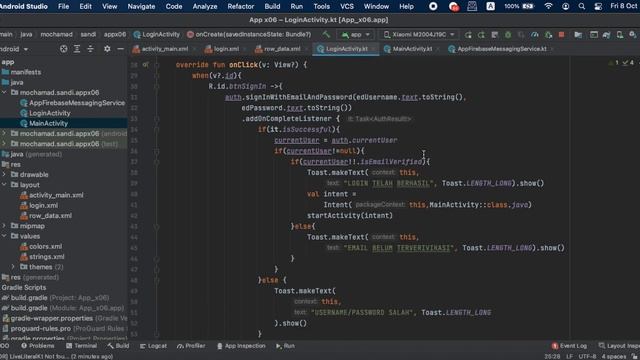Open the Xiaomi M2004J19C device selector
The image size is (640, 360).
pos(419,35)
